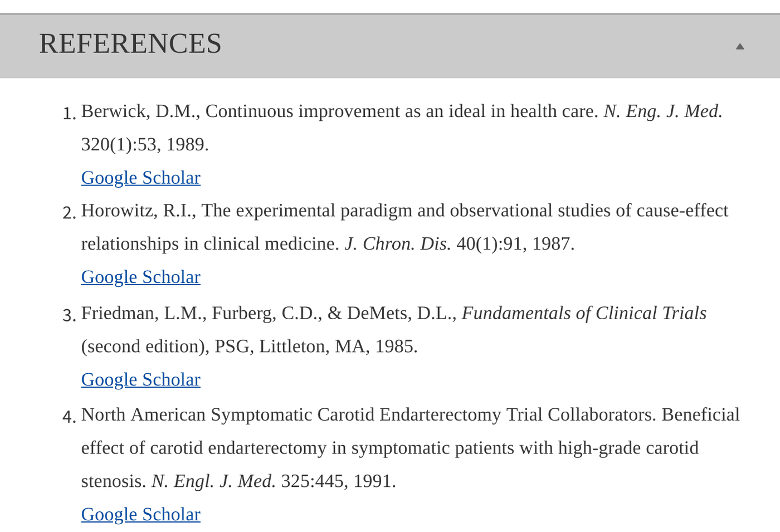Open Google Scholar link for the carotid endarterectomy reference

(140, 514)
